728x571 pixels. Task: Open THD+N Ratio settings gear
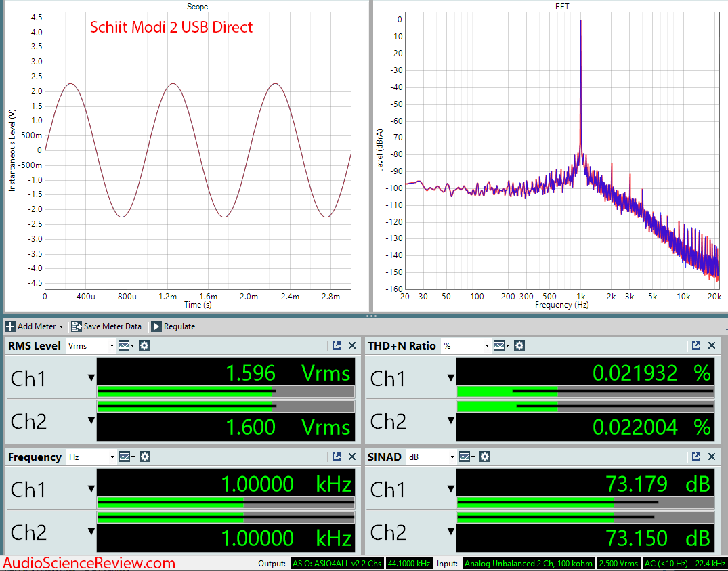(x=519, y=345)
